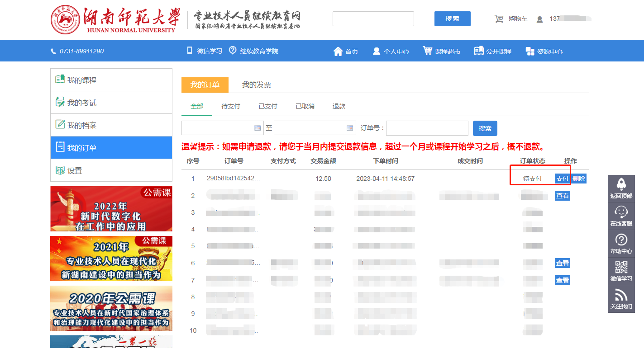Open 课程超市 cart icon in navbar
Image resolution: width=644 pixels, height=348 pixels.
pyautogui.click(x=427, y=51)
